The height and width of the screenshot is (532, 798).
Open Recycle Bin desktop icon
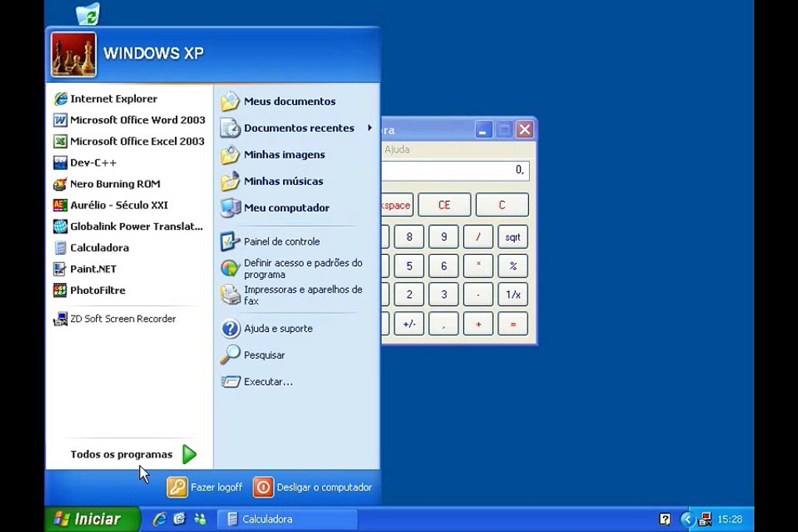click(x=88, y=14)
